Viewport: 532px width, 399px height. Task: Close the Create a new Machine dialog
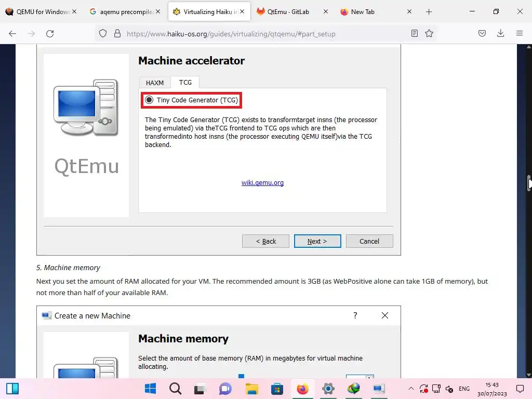click(x=385, y=315)
